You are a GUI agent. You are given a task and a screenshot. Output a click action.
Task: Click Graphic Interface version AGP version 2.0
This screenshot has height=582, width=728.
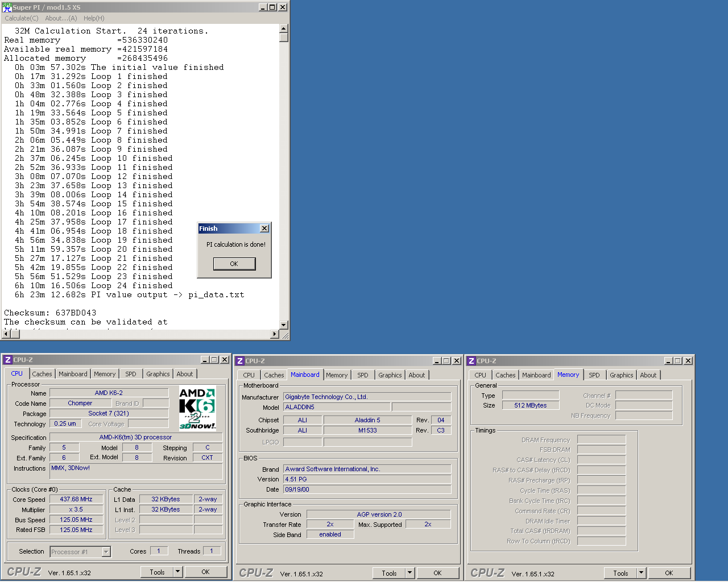379,514
